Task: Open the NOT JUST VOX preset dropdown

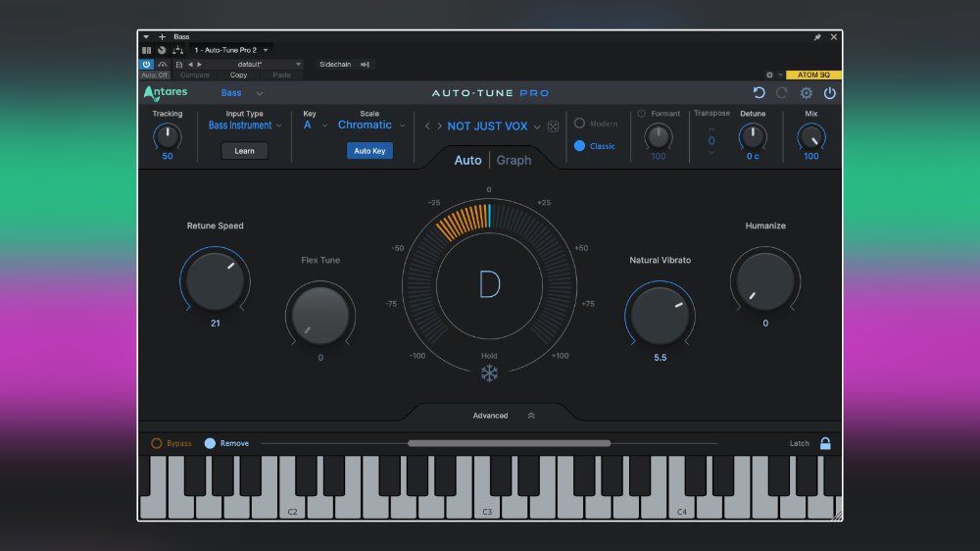Action: pyautogui.click(x=493, y=126)
